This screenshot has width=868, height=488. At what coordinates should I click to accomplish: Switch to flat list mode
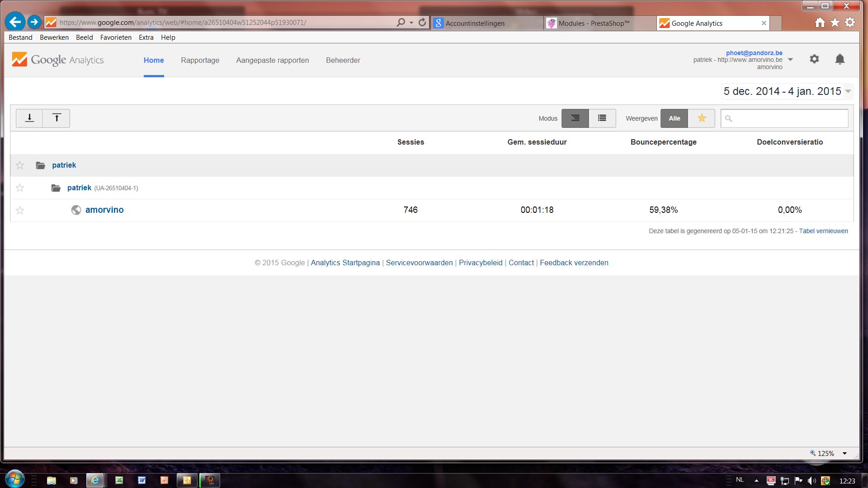602,118
